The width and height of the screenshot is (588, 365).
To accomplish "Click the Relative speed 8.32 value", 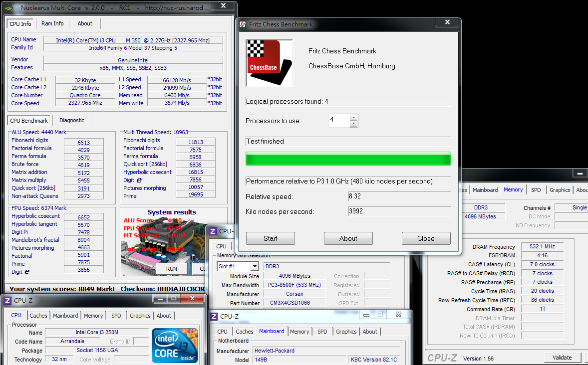I will click(399, 196).
